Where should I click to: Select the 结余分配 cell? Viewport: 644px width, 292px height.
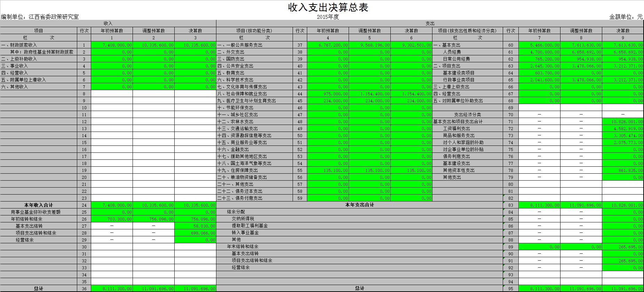359,212
